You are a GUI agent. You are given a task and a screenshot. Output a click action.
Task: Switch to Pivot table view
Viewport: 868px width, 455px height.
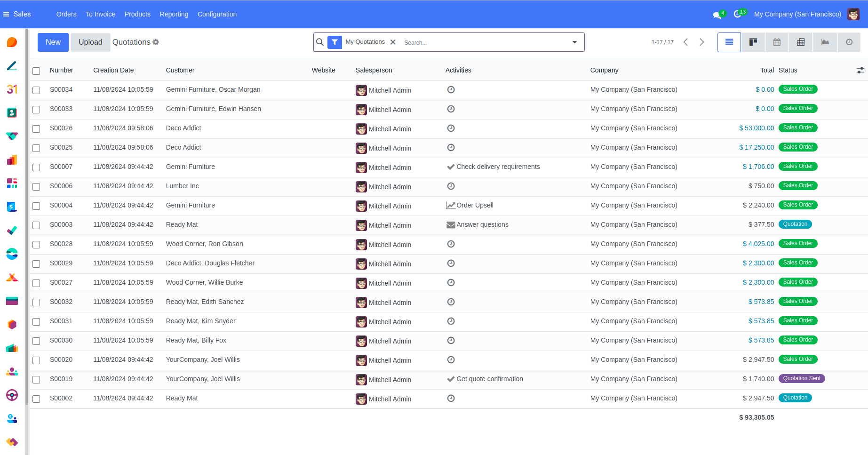point(801,42)
